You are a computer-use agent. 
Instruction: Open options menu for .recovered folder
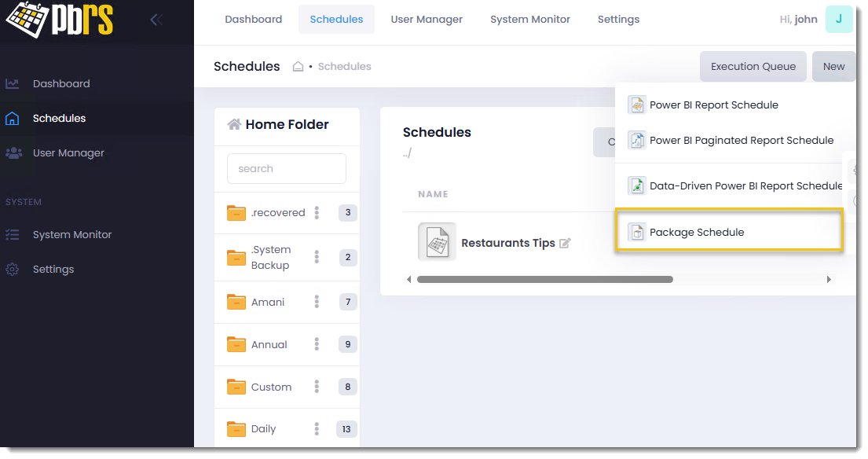[317, 212]
